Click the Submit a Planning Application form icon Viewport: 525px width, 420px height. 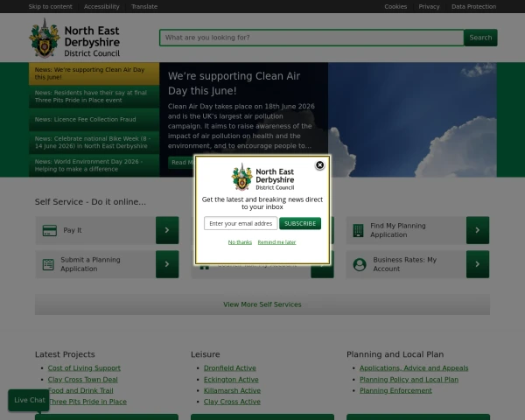[x=48, y=264]
